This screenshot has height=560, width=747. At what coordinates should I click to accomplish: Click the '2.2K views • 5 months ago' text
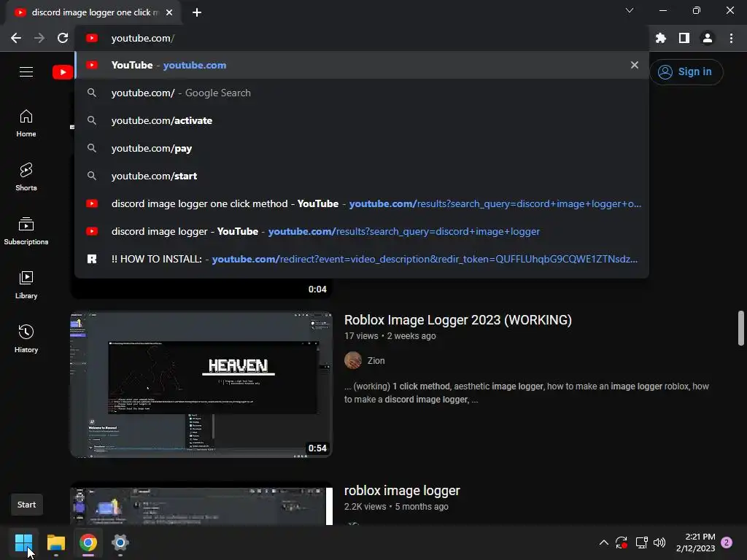pyautogui.click(x=396, y=506)
